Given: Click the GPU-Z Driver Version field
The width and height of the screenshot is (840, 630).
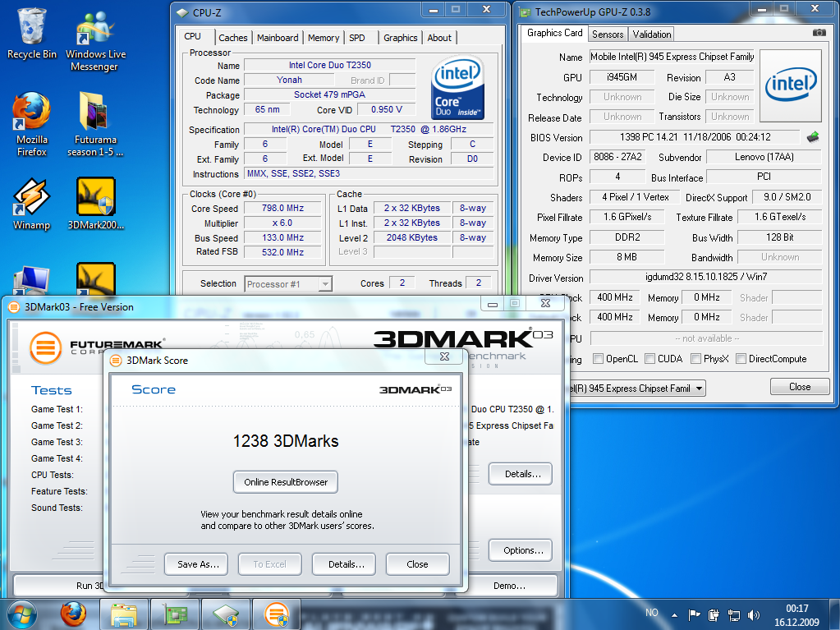Looking at the screenshot, I should coord(705,277).
